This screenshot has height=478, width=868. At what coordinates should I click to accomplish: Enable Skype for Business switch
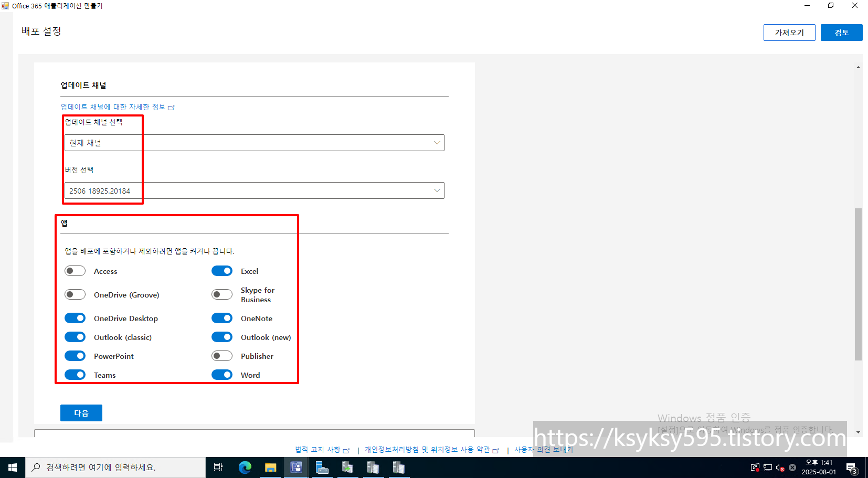click(222, 294)
